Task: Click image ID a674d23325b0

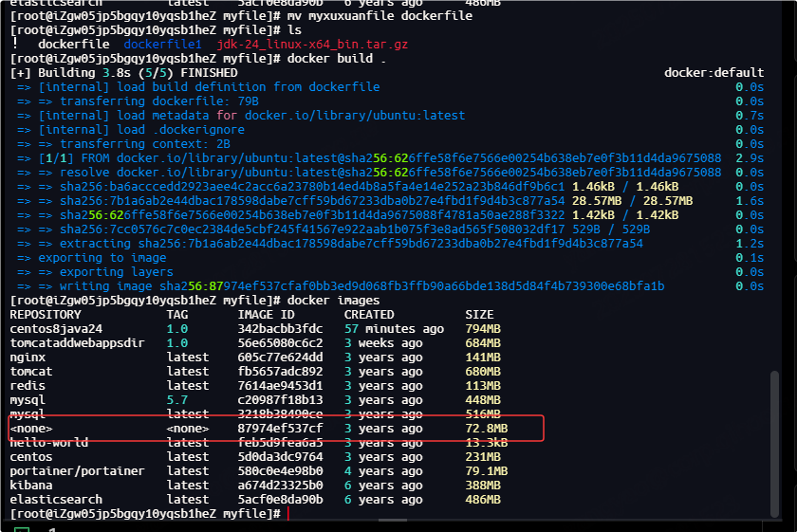Action: 280,486
